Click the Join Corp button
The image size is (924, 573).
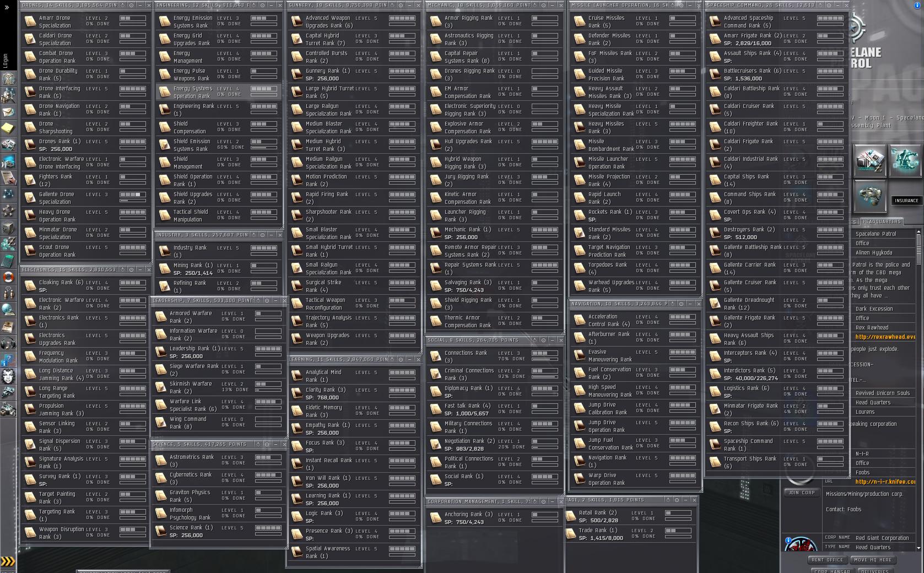click(x=801, y=493)
